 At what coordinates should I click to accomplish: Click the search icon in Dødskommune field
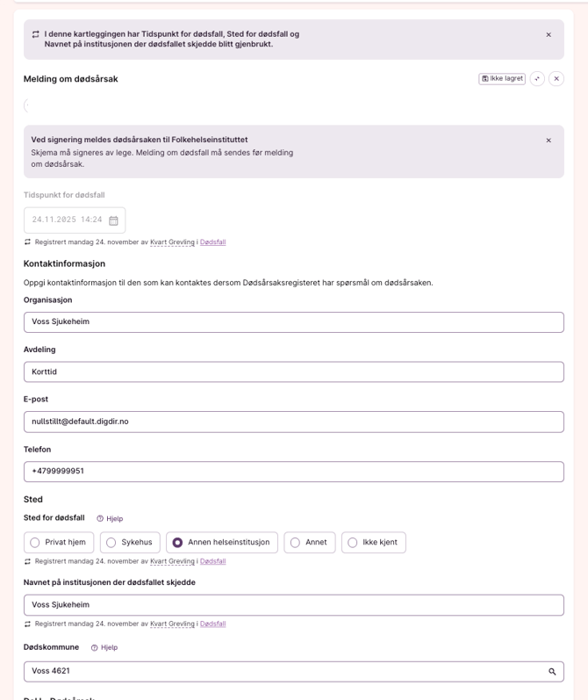click(552, 672)
